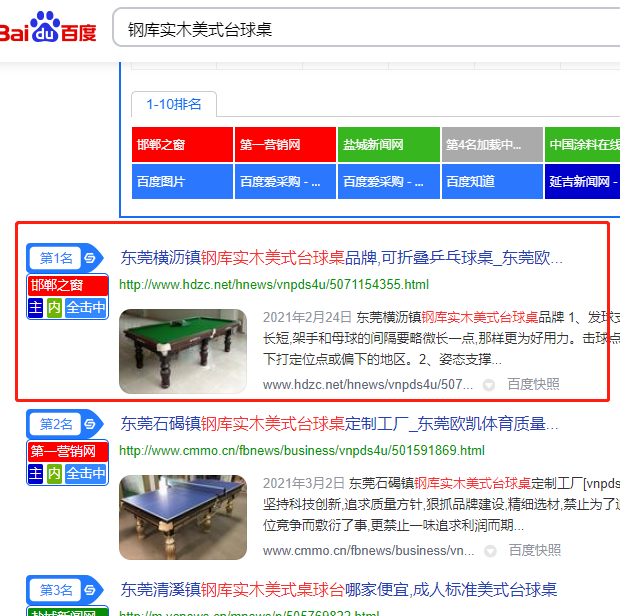Click the blue table tennis table thumbnail

click(x=183, y=517)
